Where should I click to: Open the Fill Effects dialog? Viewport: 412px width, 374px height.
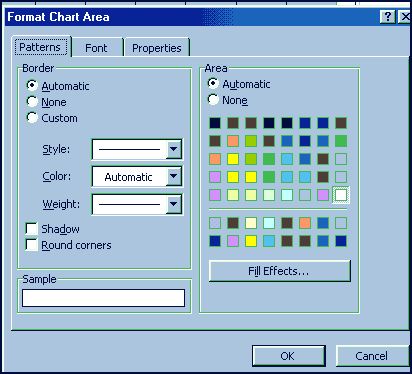[279, 271]
